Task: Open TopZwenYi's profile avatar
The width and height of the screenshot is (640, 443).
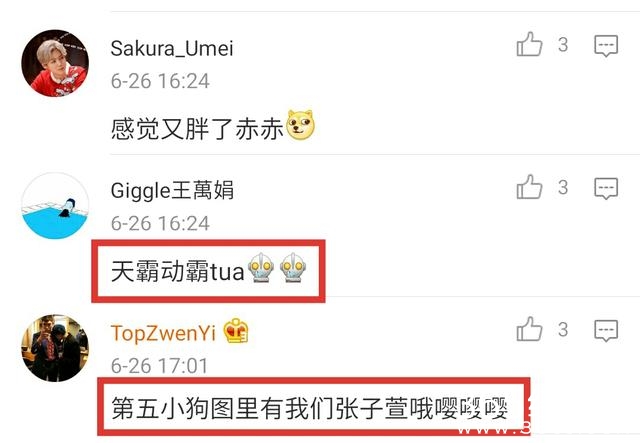Action: click(x=55, y=348)
